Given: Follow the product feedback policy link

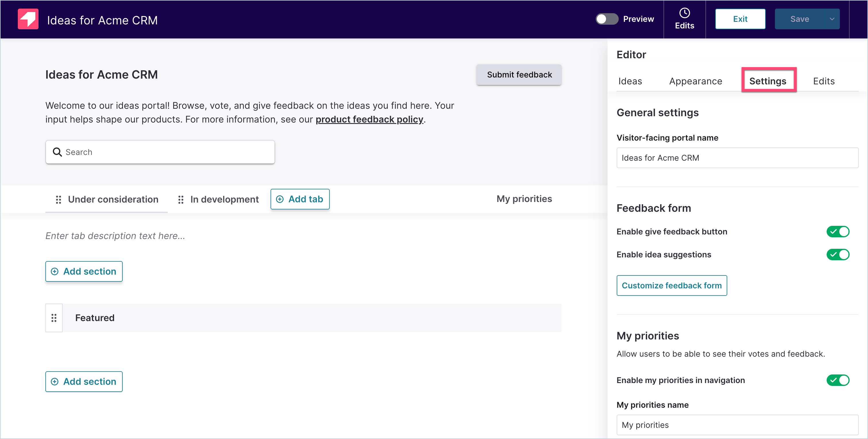Looking at the screenshot, I should point(369,119).
